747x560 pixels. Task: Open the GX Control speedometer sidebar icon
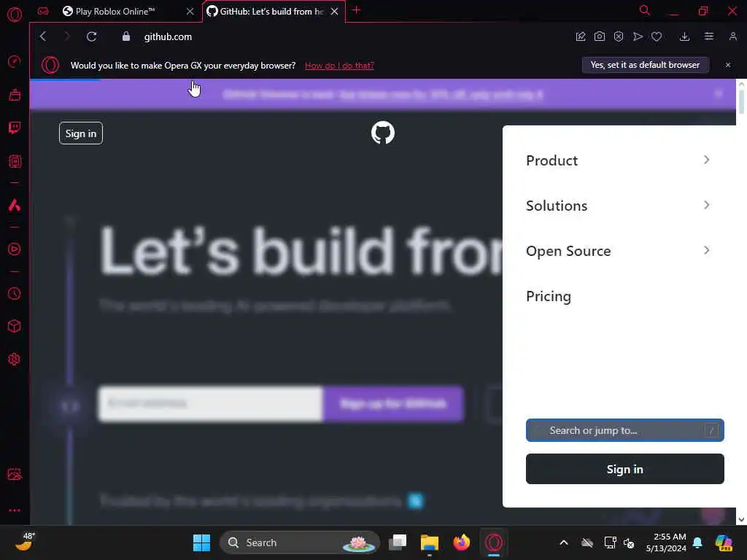[15, 61]
